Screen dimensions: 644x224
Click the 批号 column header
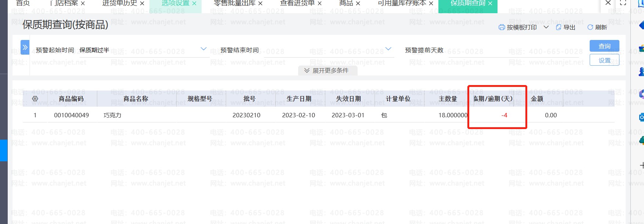249,99
